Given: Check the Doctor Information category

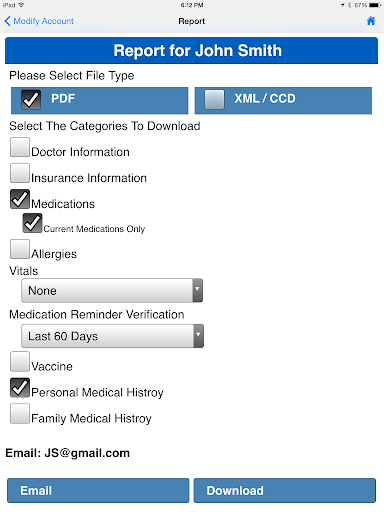Looking at the screenshot, I should click(x=20, y=147).
